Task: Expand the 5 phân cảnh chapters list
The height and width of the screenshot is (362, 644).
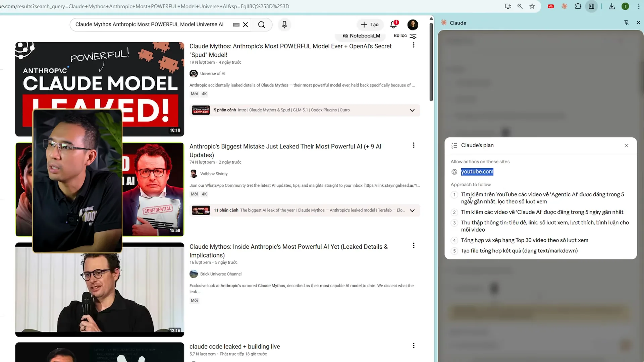Action: (412, 110)
